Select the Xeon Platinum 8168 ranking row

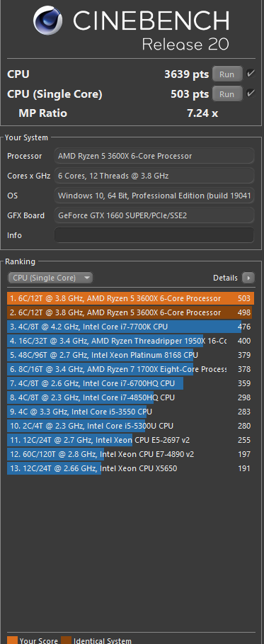tap(130, 355)
